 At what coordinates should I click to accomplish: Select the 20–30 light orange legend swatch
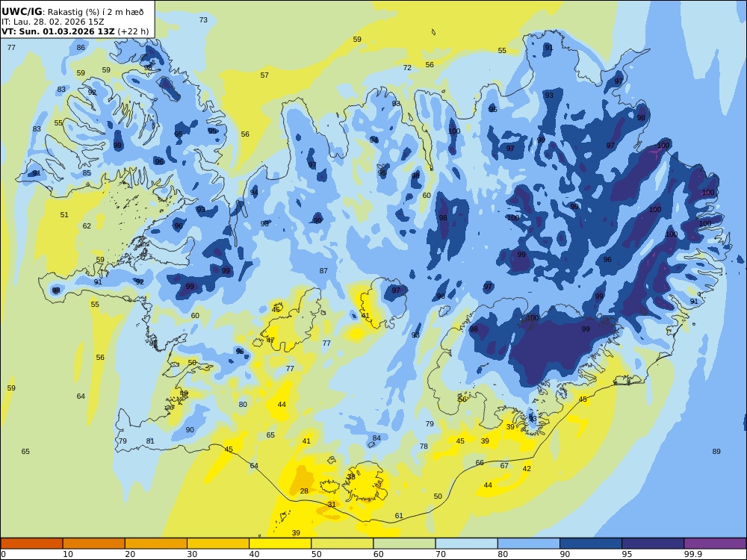(x=156, y=544)
